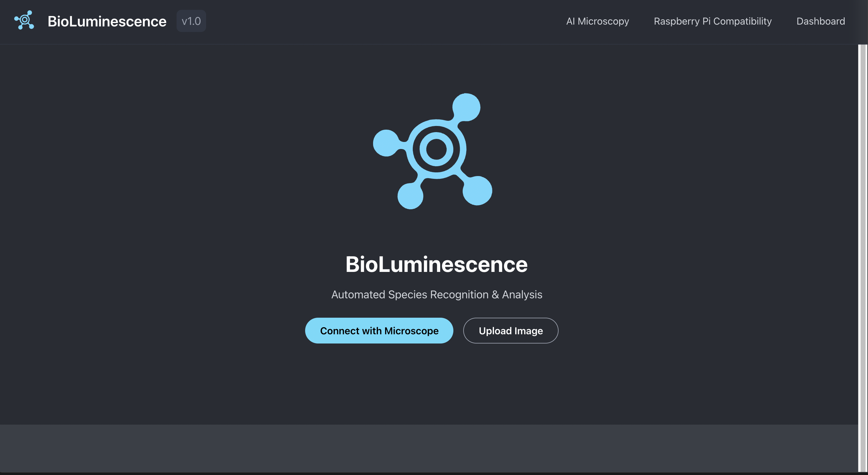Open the AI Microscopy section
This screenshot has width=868, height=475.
[597, 21]
